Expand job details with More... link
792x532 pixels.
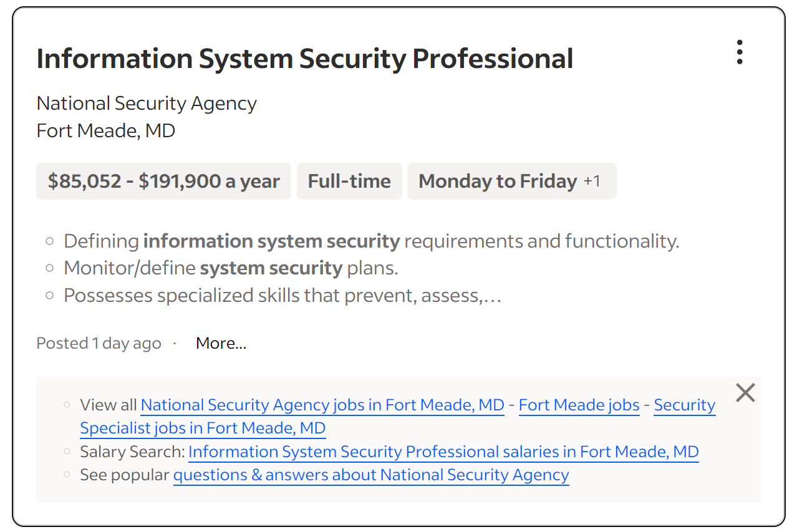click(x=221, y=344)
